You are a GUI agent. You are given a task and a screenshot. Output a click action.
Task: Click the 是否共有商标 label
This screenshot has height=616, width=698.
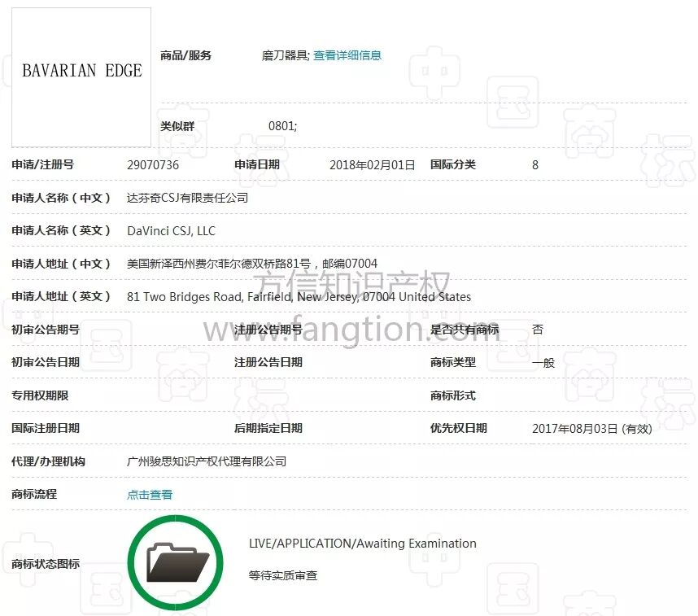point(465,330)
